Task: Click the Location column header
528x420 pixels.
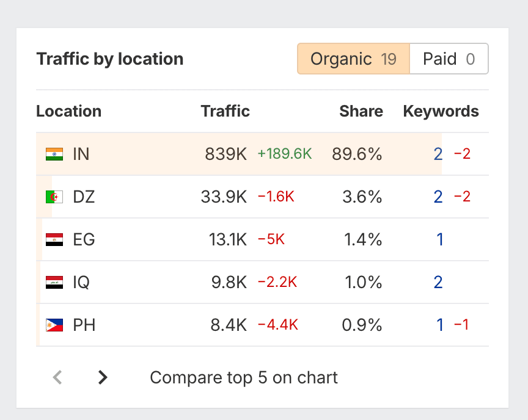Action: coord(68,111)
